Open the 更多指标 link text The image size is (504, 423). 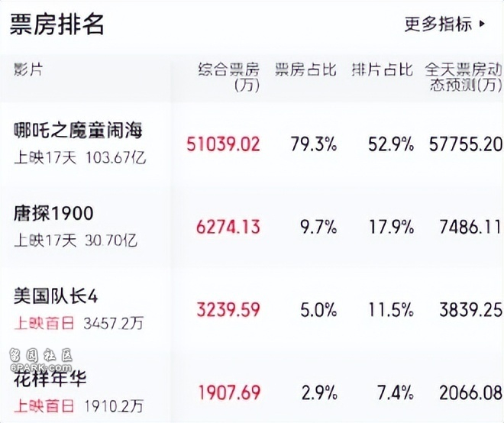(x=438, y=24)
